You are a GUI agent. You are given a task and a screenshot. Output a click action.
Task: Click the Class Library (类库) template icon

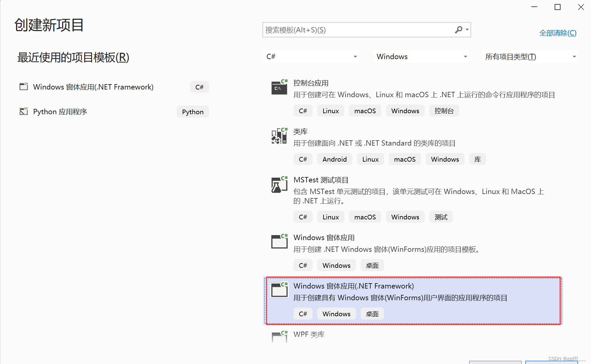pyautogui.click(x=279, y=136)
